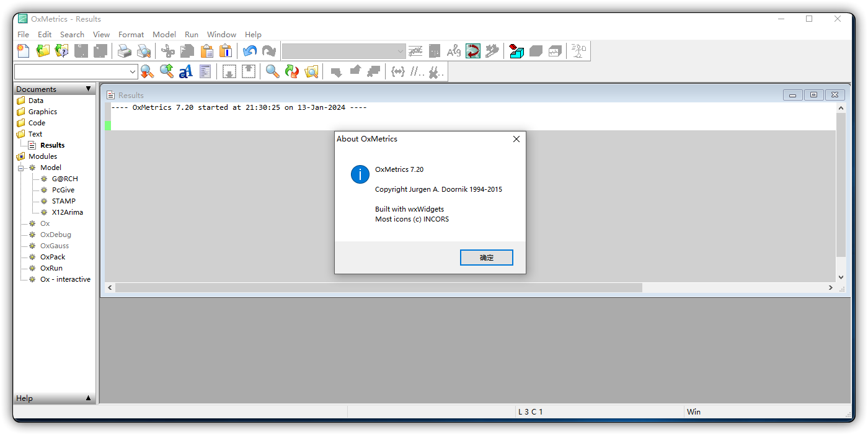Image resolution: width=868 pixels, height=435 pixels.
Task: Print with the printer icon
Action: click(x=125, y=51)
